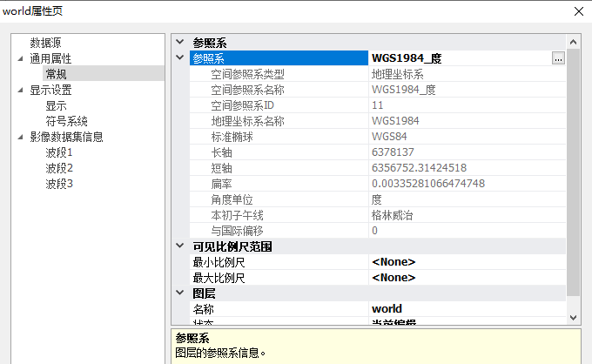
Task: Close the world属性页 dialog
Action: coord(579,10)
